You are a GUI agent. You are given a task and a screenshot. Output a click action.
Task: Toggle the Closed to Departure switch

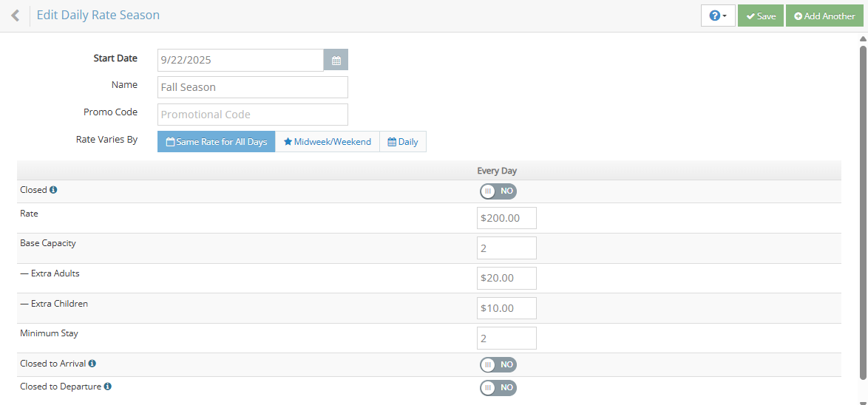(498, 388)
